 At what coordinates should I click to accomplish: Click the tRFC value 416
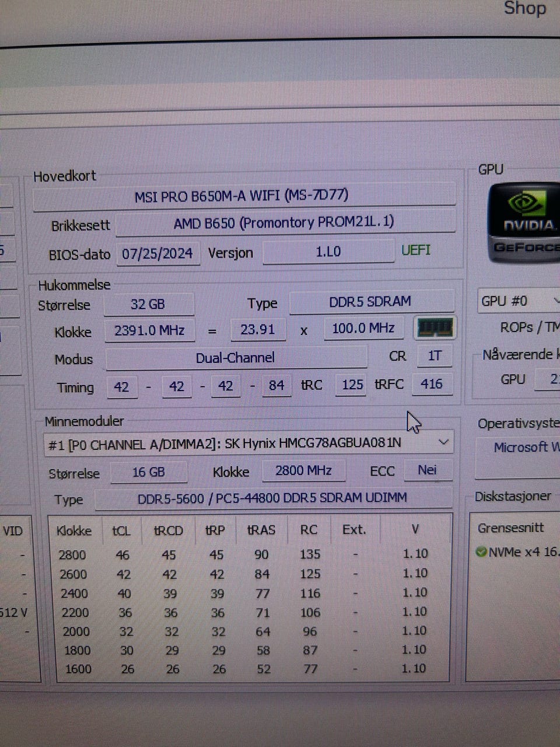(432, 383)
